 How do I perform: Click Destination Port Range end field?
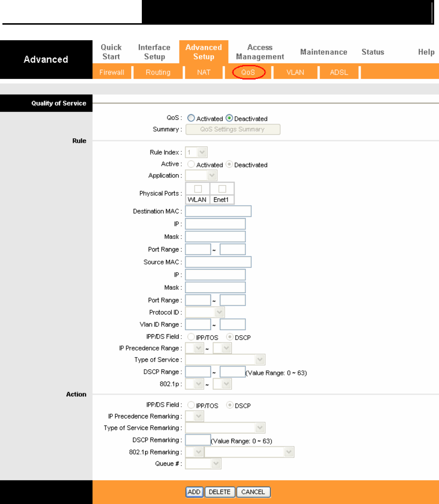[232, 249]
